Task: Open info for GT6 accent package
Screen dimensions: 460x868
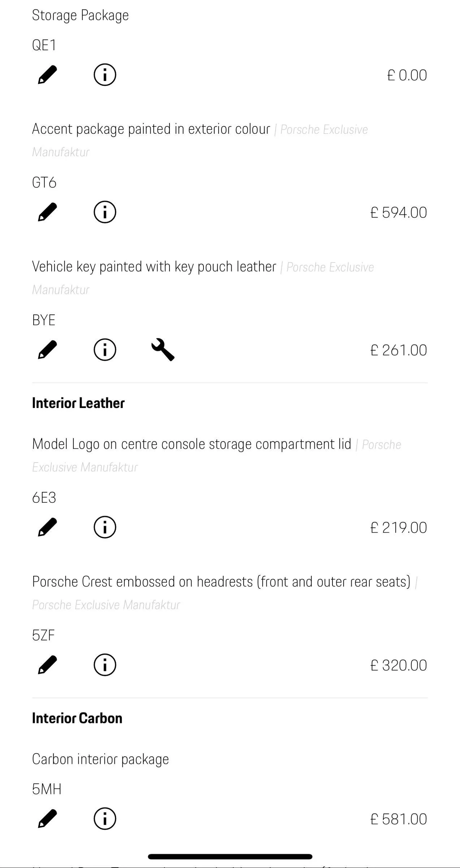Action: (105, 212)
